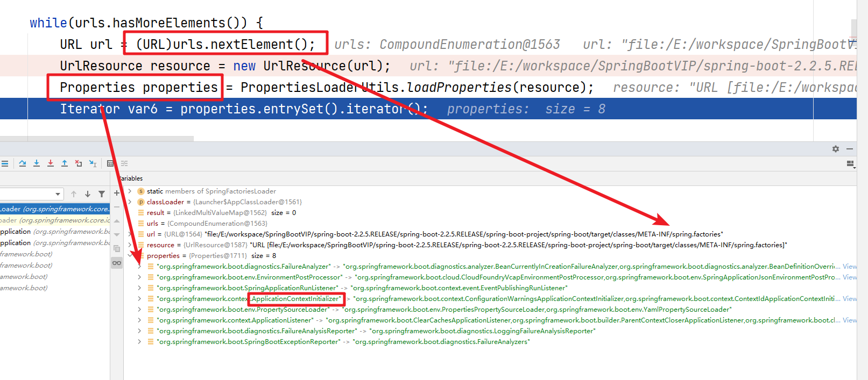Viewport: 868px width, 380px height.
Task: Click the move watch down triangle icon
Action: [x=117, y=235]
